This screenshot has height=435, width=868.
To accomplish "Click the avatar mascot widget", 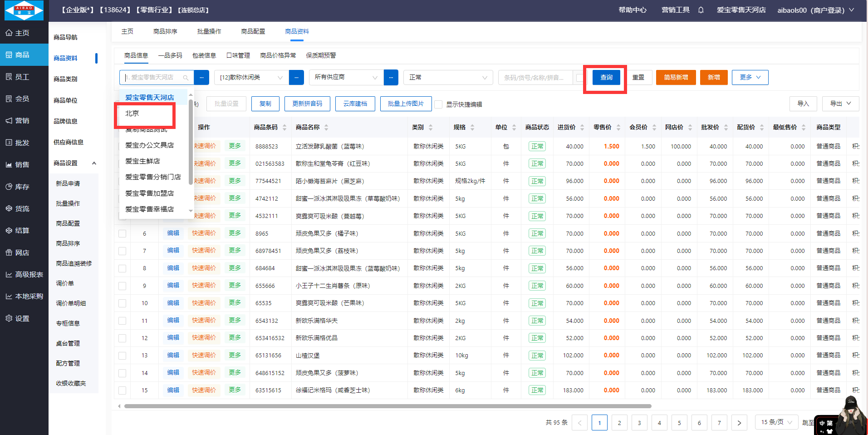I will coord(851,415).
